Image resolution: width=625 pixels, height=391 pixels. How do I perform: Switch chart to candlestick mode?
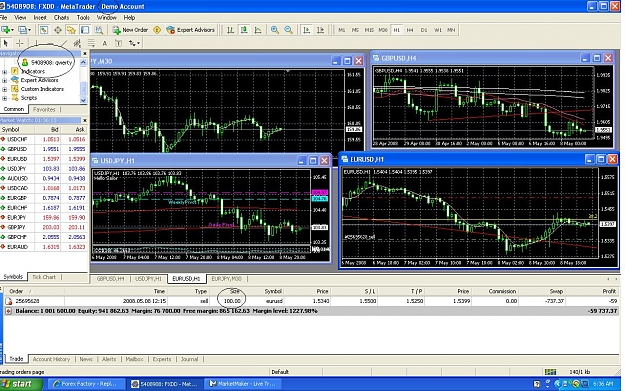pyautogui.click(x=244, y=30)
